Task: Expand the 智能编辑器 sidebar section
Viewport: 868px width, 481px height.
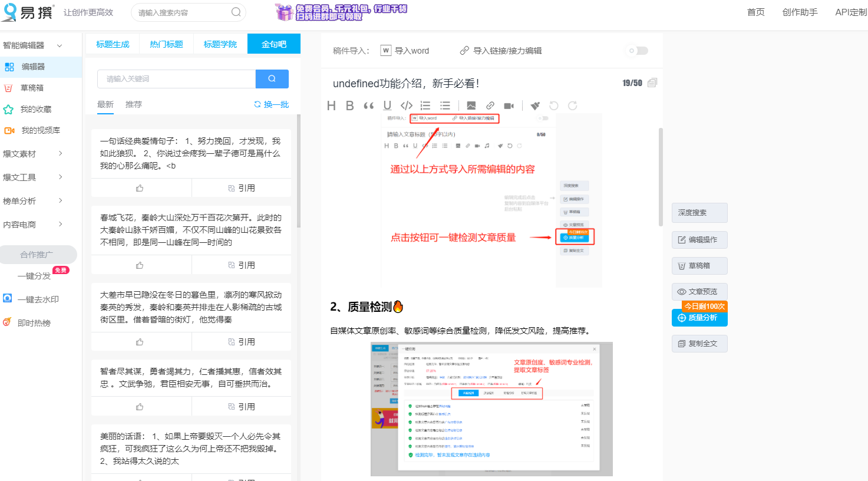Action: click(x=33, y=45)
